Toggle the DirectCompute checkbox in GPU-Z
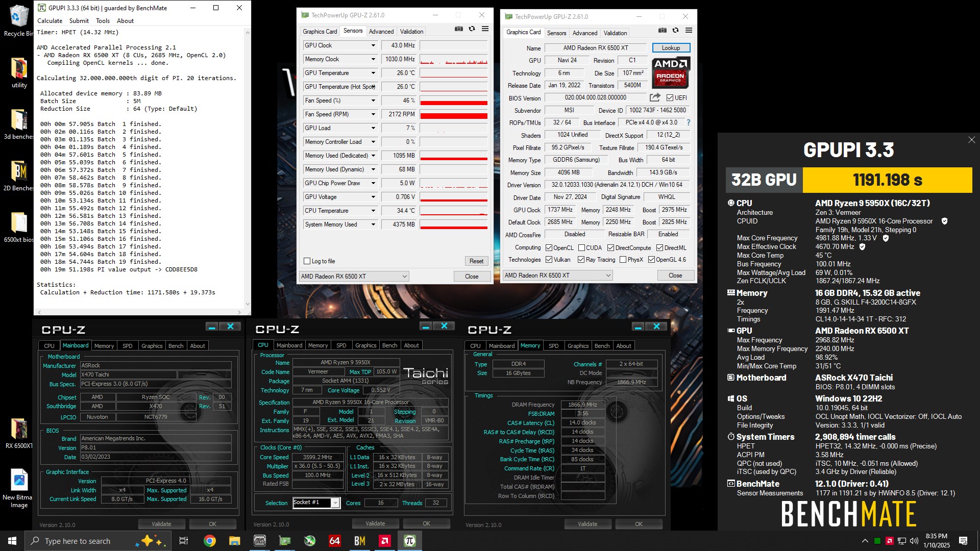 (610, 248)
